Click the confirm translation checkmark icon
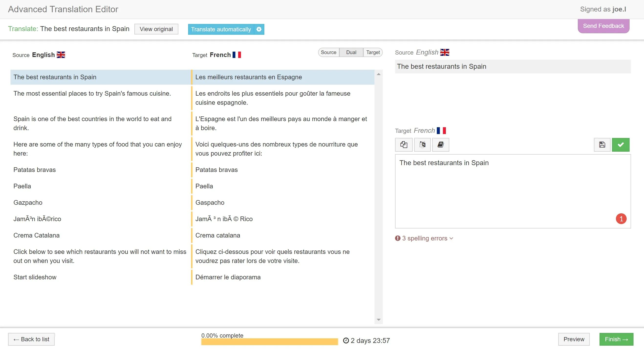Image resolution: width=644 pixels, height=352 pixels. pyautogui.click(x=620, y=144)
